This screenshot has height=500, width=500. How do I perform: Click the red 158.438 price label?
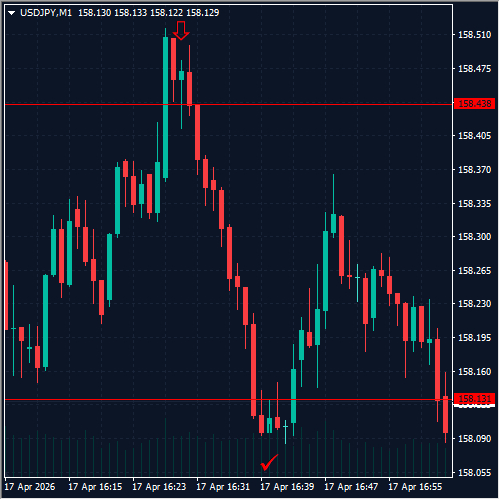coord(474,104)
